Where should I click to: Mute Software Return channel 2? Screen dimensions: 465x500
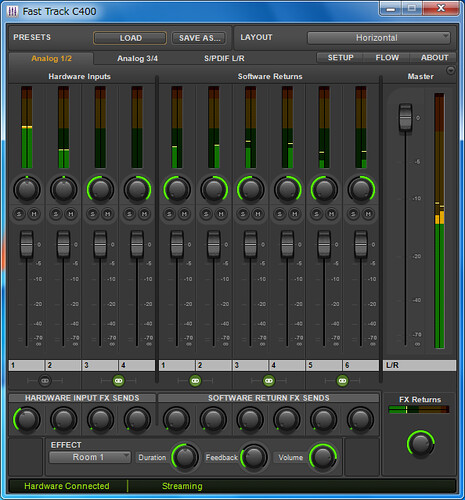(x=221, y=214)
